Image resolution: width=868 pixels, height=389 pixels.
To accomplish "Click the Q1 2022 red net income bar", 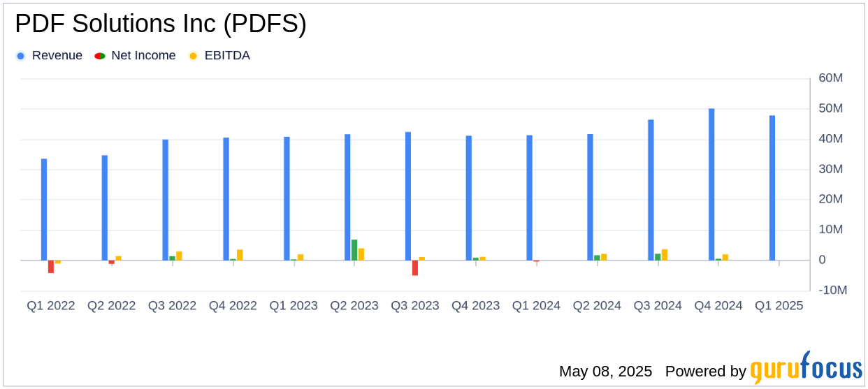I will (x=51, y=267).
